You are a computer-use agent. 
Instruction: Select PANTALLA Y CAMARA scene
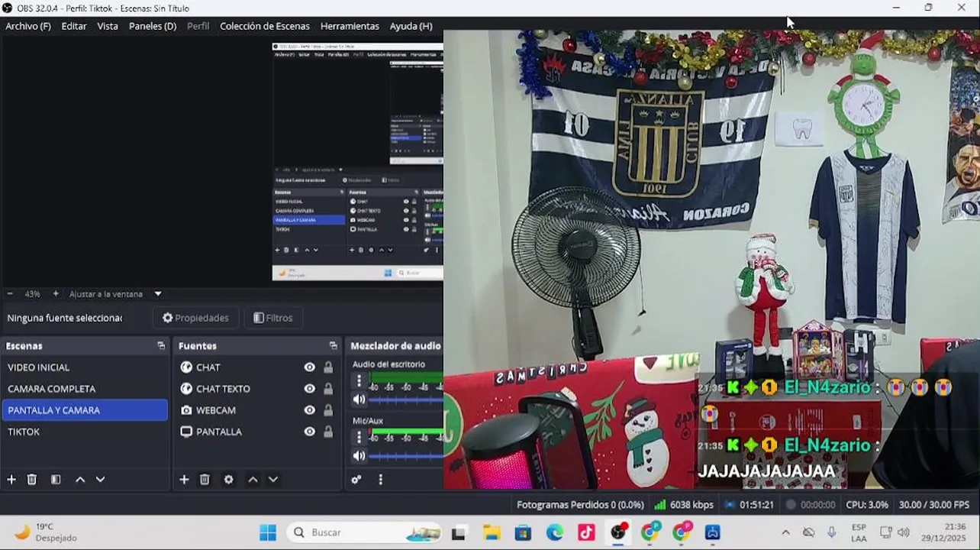point(85,410)
